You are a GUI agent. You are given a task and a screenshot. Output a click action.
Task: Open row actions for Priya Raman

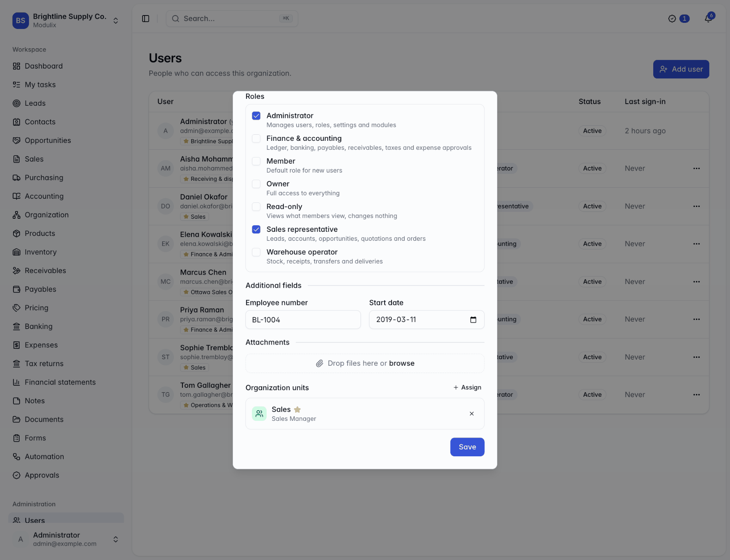(697, 320)
